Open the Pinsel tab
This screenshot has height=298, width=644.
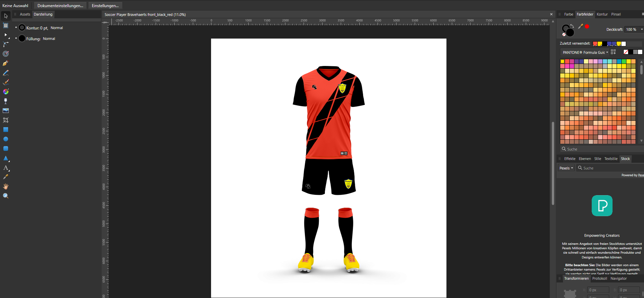(616, 14)
